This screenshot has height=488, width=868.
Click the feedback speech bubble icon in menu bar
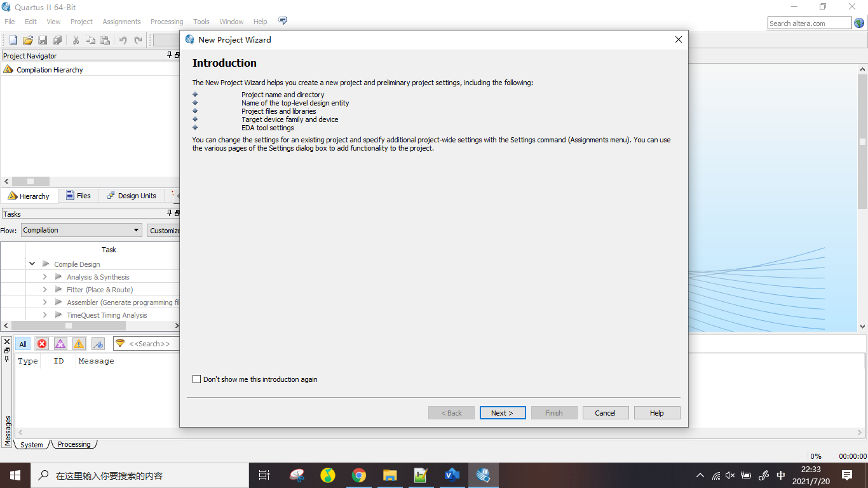(x=283, y=21)
